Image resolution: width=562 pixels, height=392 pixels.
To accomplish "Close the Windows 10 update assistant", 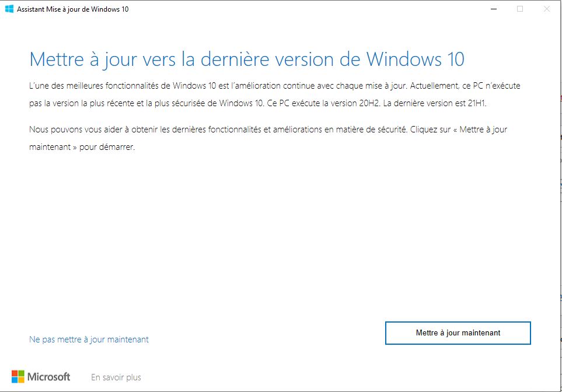I will pos(546,9).
